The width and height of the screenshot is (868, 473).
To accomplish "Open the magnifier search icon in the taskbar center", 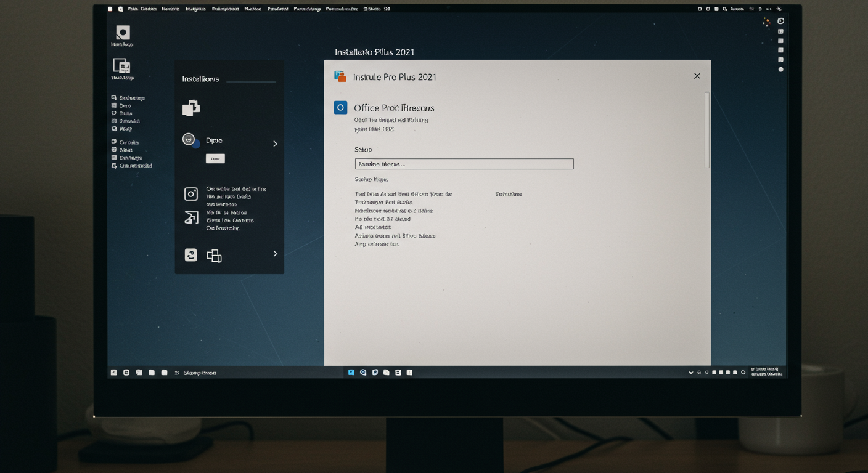I will pyautogui.click(x=363, y=373).
